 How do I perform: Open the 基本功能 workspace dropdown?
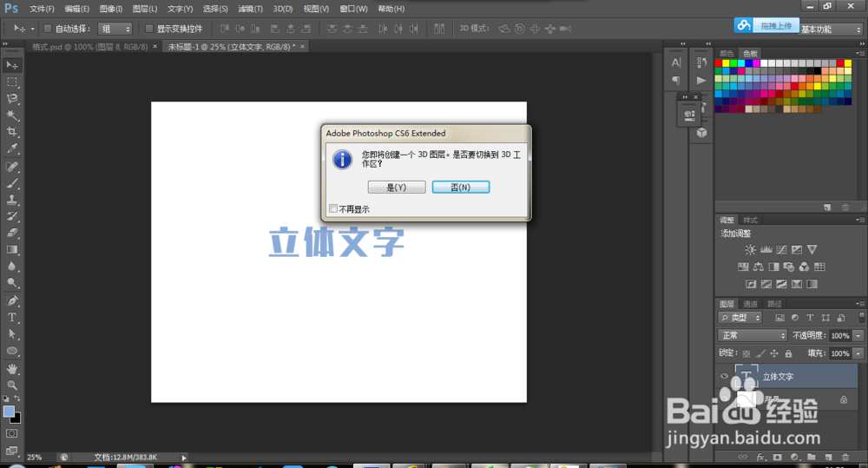(831, 30)
